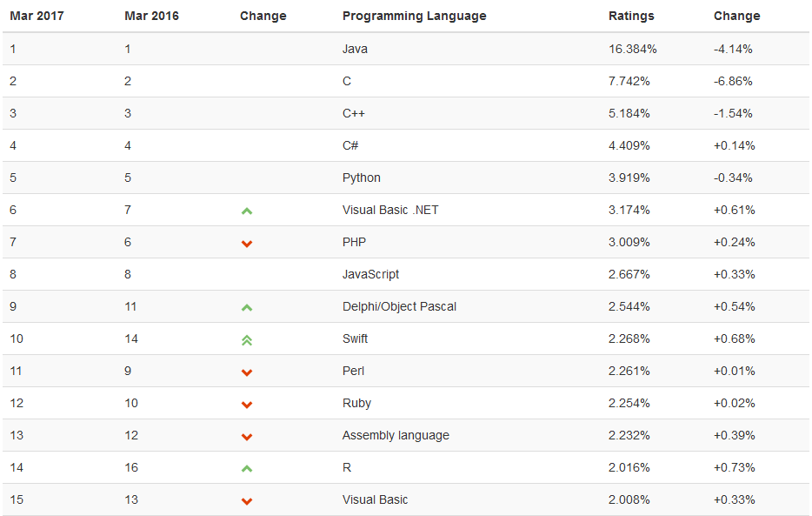The height and width of the screenshot is (516, 812).
Task: Click the '3.919%' rating value
Action: pos(629,178)
